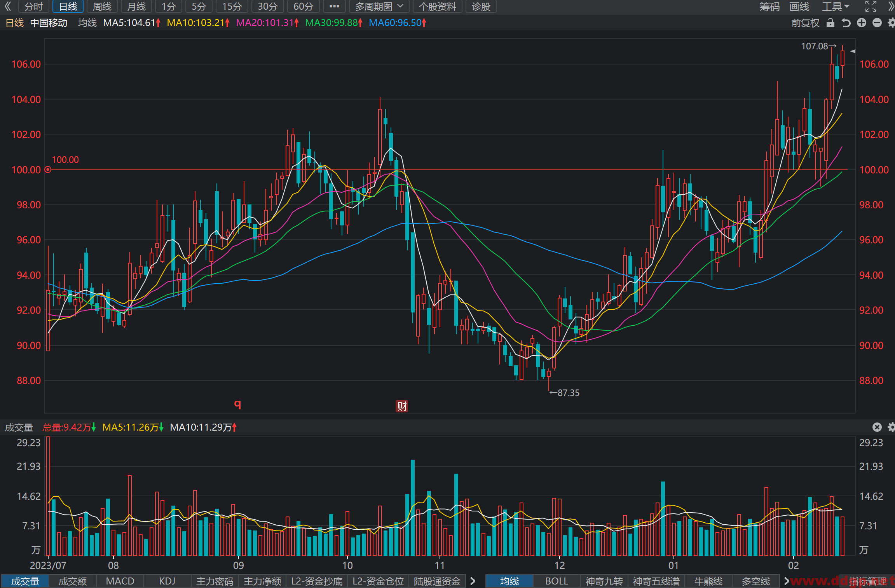This screenshot has width=895, height=588.
Task: Close the volume indicator panel
Action: point(877,427)
